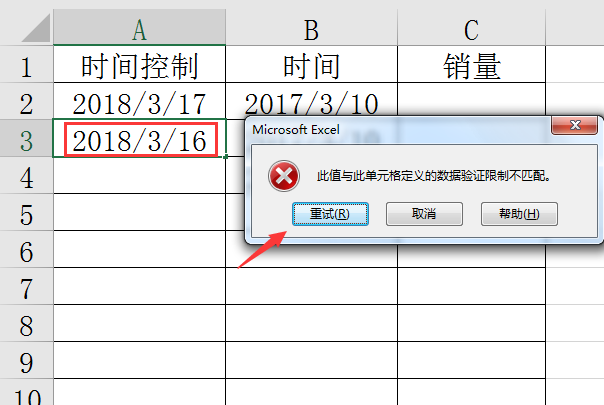Select row 6 header
Image resolution: width=604 pixels, height=405 pixels.
click(x=26, y=249)
